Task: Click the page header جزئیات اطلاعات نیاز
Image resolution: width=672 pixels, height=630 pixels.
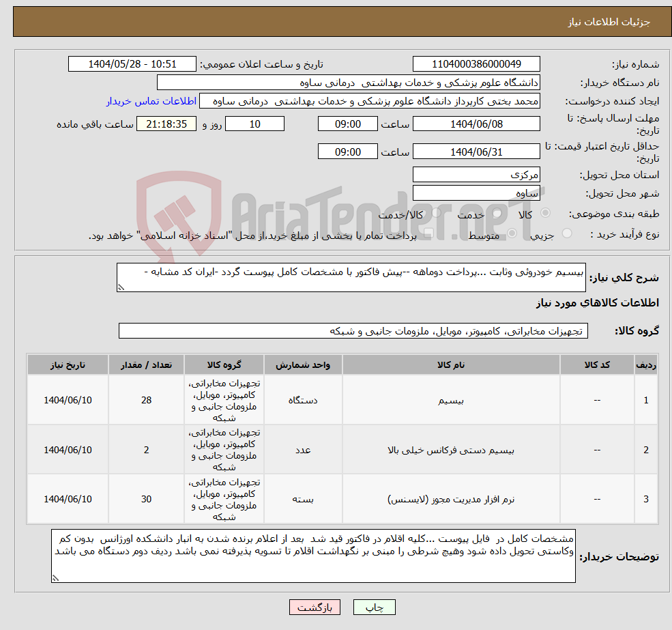Action: 609,22
